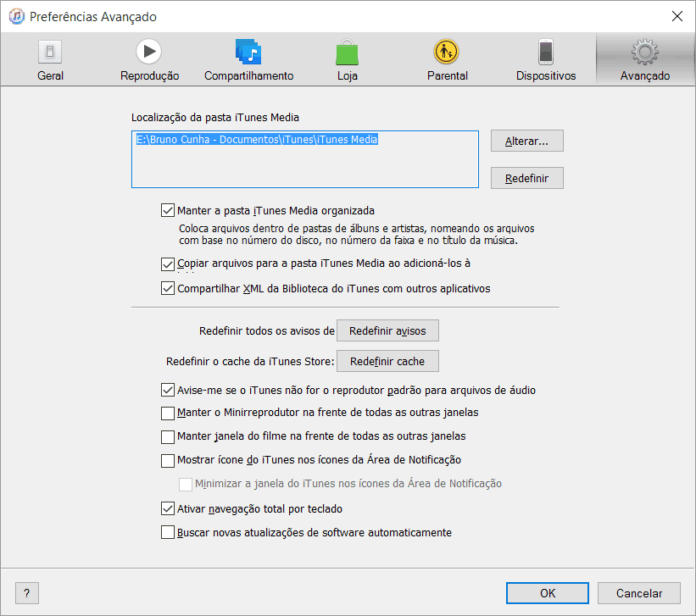Click the iTunes logo in title bar
Image resolution: width=696 pixels, height=616 pixels.
click(x=16, y=16)
